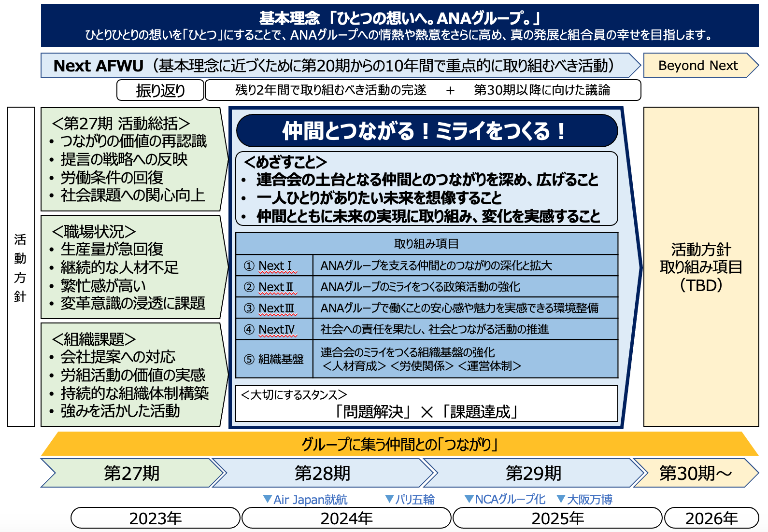
Task: Click the 大阪万博 marker
Action: click(585, 500)
